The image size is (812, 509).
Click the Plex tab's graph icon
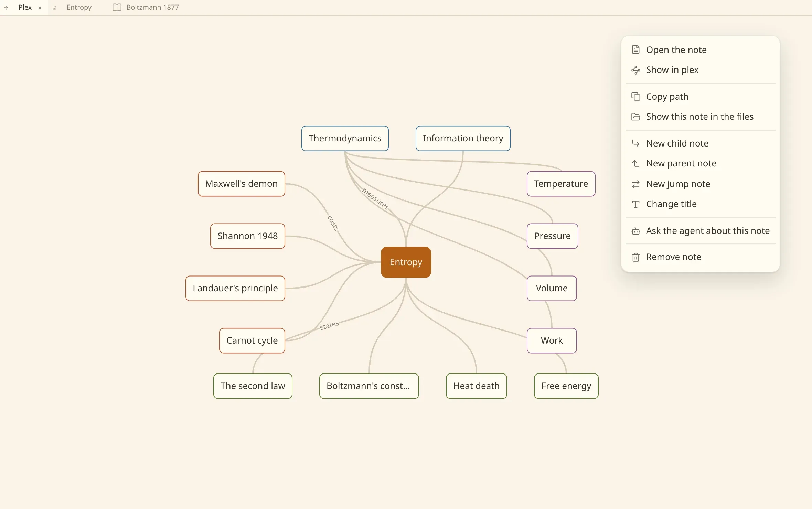(x=6, y=7)
